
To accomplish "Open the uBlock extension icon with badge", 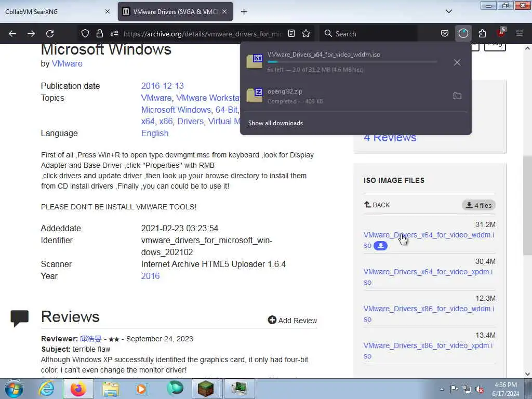I will [x=501, y=33].
